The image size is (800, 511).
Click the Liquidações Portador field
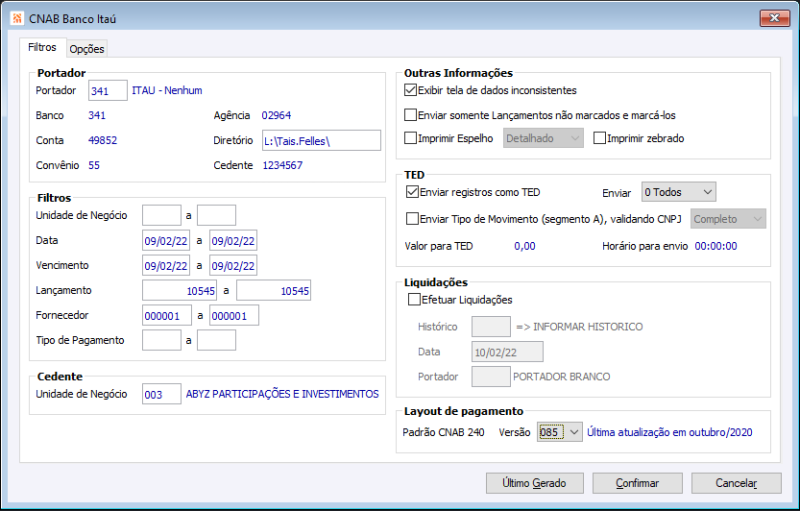(491, 377)
